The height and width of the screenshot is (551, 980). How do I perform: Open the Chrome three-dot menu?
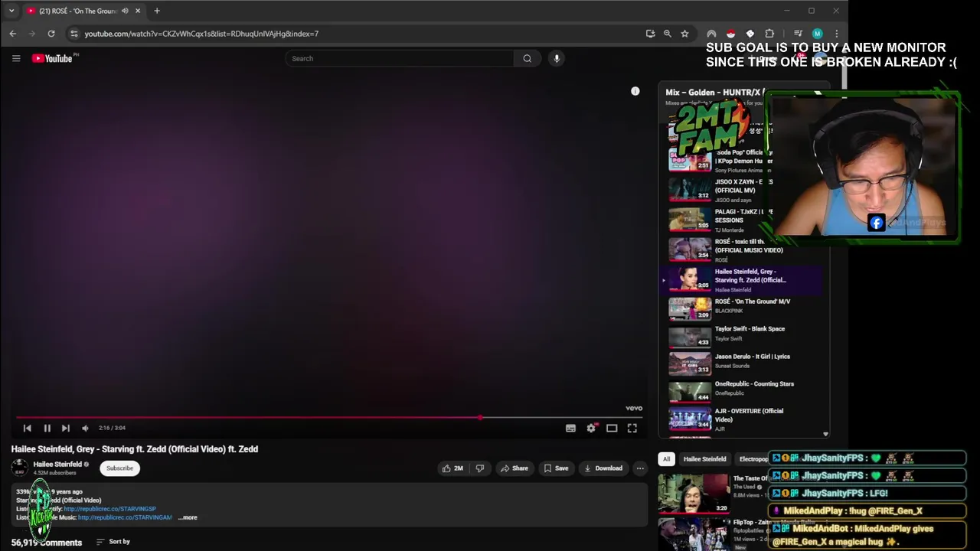836,34
